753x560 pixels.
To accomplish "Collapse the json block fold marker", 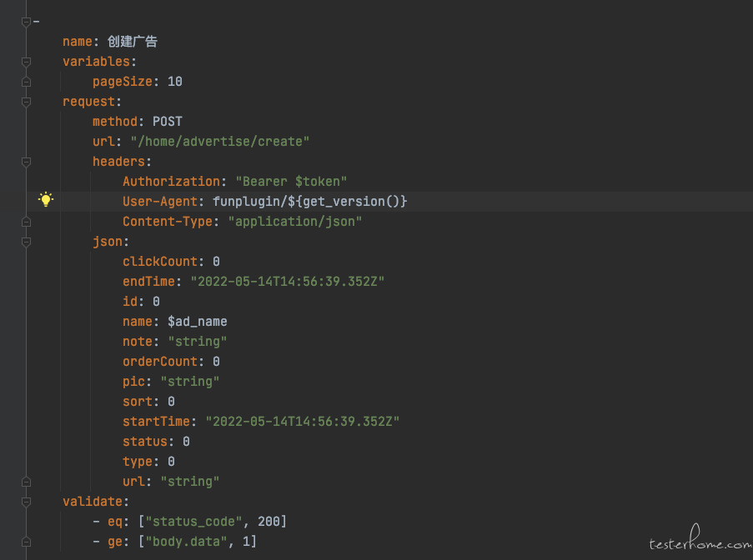I will 26,242.
